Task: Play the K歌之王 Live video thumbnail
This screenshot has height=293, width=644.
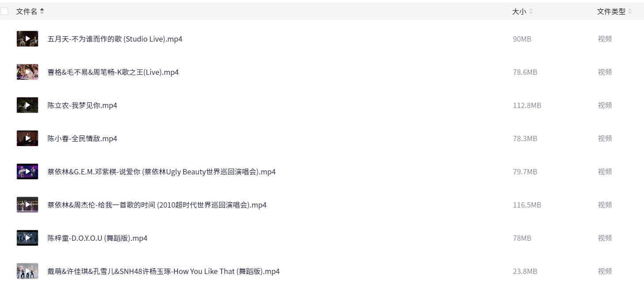Action: pos(27,72)
